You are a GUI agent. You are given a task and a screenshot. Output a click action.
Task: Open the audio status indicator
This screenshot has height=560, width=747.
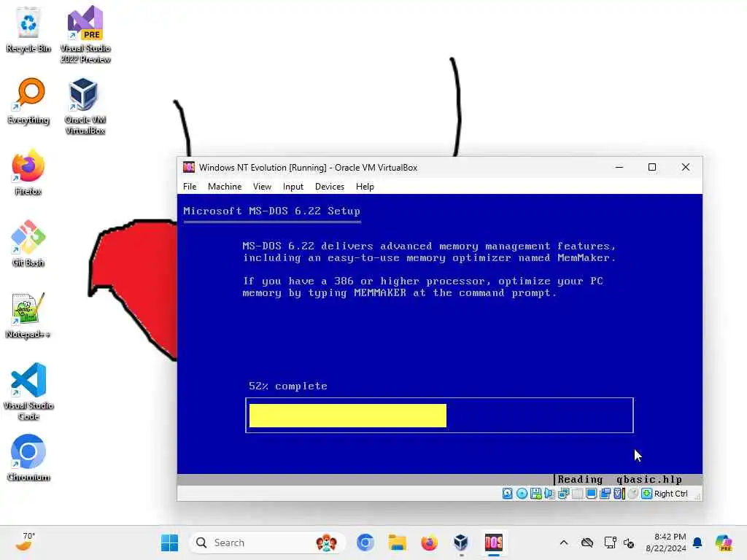point(549,494)
